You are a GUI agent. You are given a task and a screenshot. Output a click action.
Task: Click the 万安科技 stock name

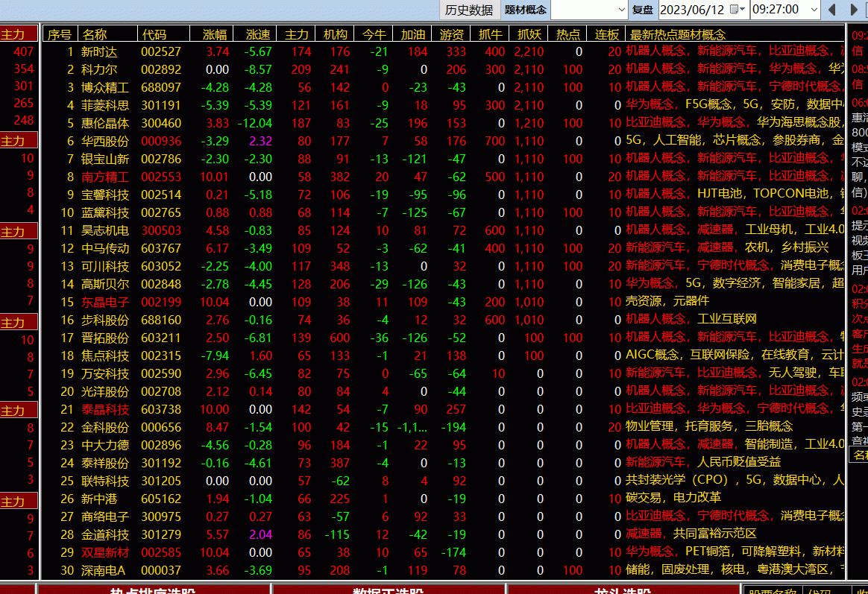point(105,373)
